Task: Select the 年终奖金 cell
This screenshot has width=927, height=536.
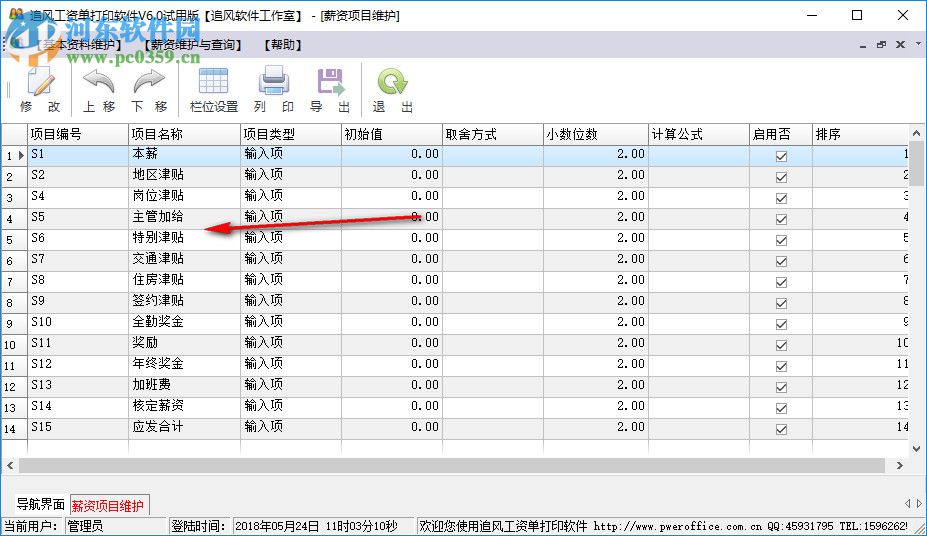Action: (184, 364)
